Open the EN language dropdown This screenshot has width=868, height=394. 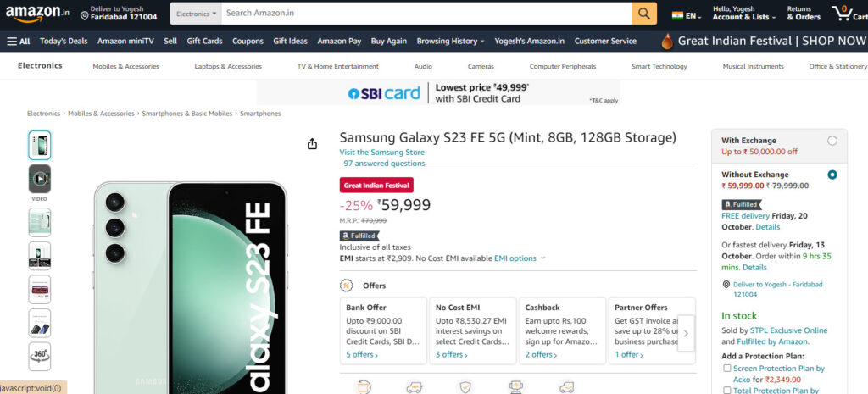coord(687,15)
